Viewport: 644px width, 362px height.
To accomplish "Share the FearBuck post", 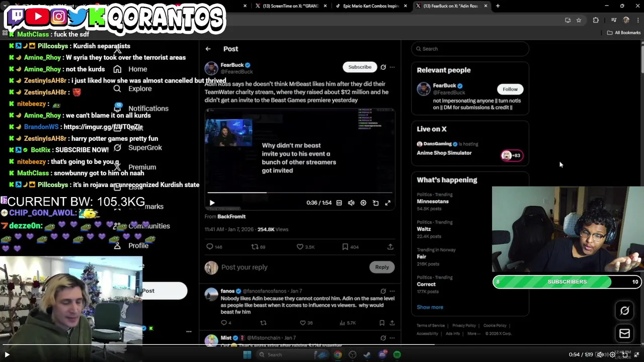I will (x=390, y=247).
